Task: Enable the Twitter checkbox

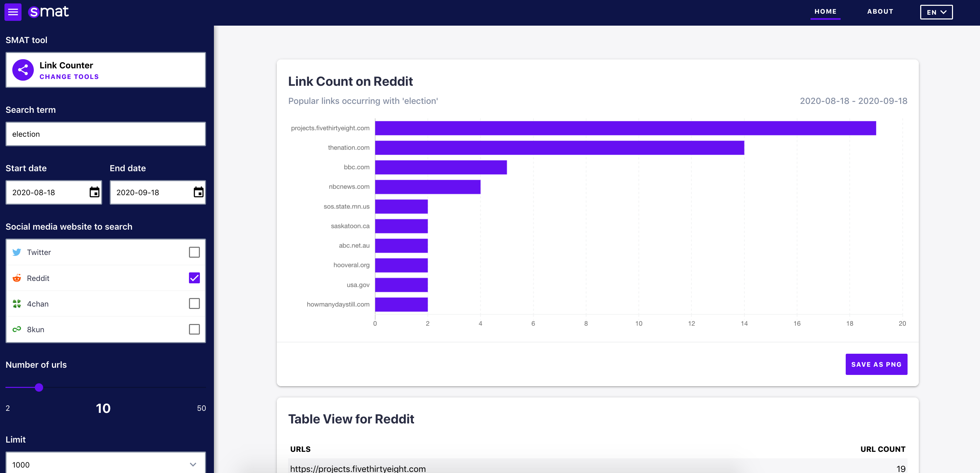Action: click(x=194, y=252)
